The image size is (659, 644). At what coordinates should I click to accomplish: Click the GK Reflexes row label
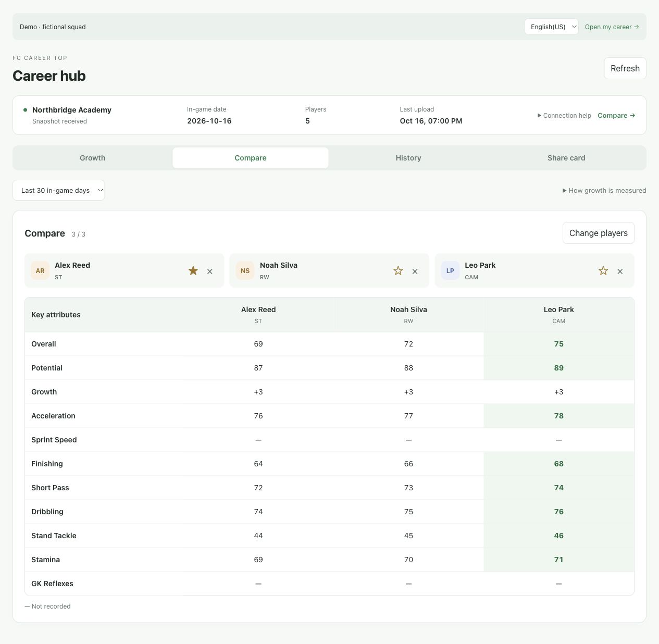tap(52, 584)
